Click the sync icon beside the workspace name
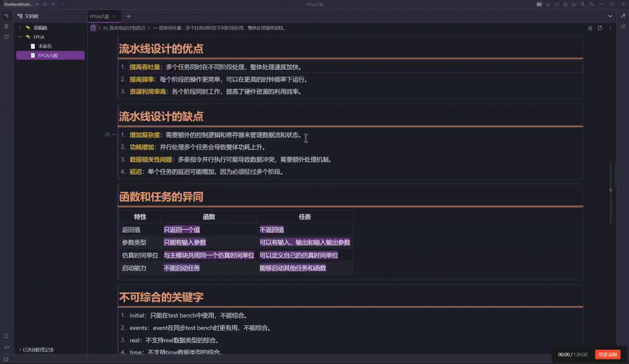Viewport: 629px width, 364px height. tap(45, 5)
